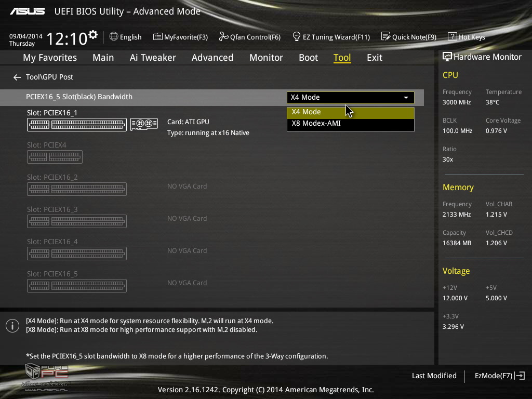Click the PCIEX16_3 slot diagram

click(77, 221)
